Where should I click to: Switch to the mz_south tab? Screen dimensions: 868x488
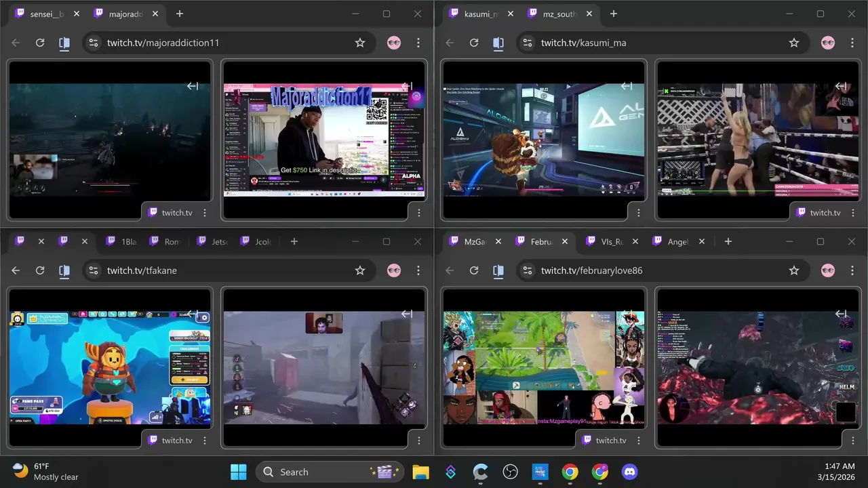pyautogui.click(x=560, y=14)
